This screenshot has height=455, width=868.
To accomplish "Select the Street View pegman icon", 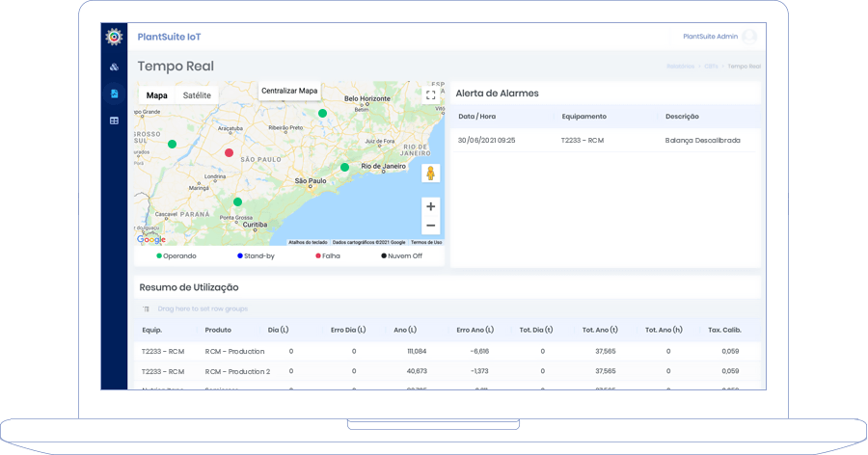I will coord(430,174).
